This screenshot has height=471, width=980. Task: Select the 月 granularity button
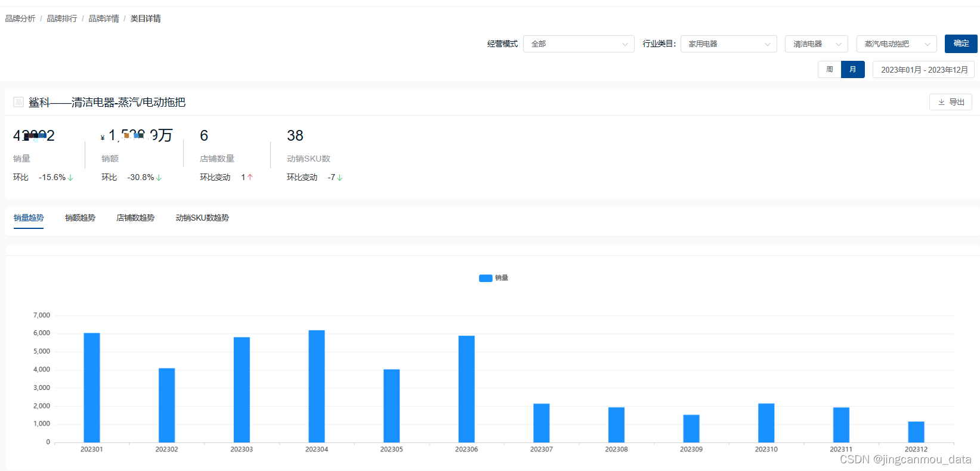853,69
